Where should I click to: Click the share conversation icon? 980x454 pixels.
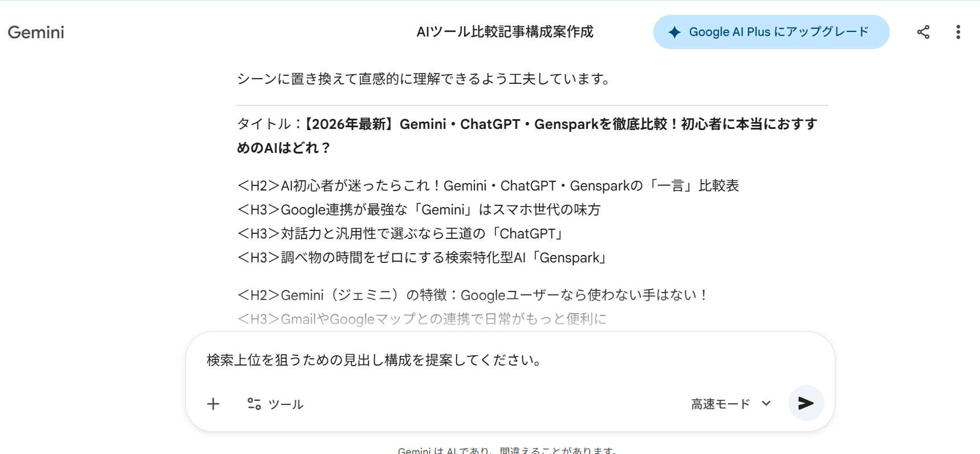pos(923,32)
